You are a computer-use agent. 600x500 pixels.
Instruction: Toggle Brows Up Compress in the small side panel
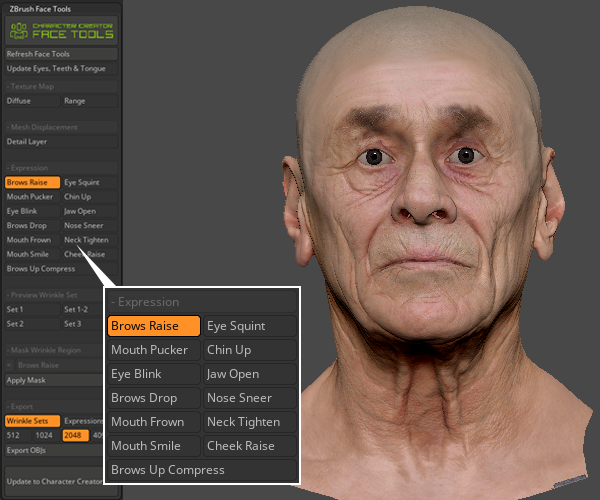pos(62,269)
